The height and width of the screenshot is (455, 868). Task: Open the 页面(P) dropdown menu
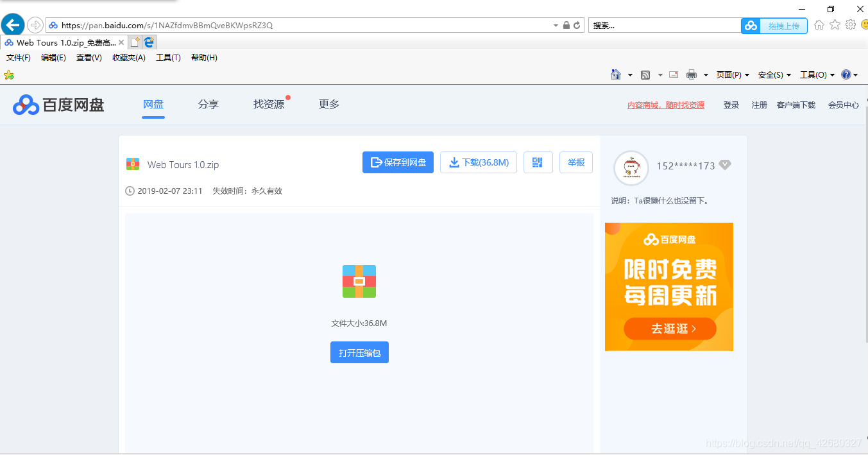pos(733,75)
